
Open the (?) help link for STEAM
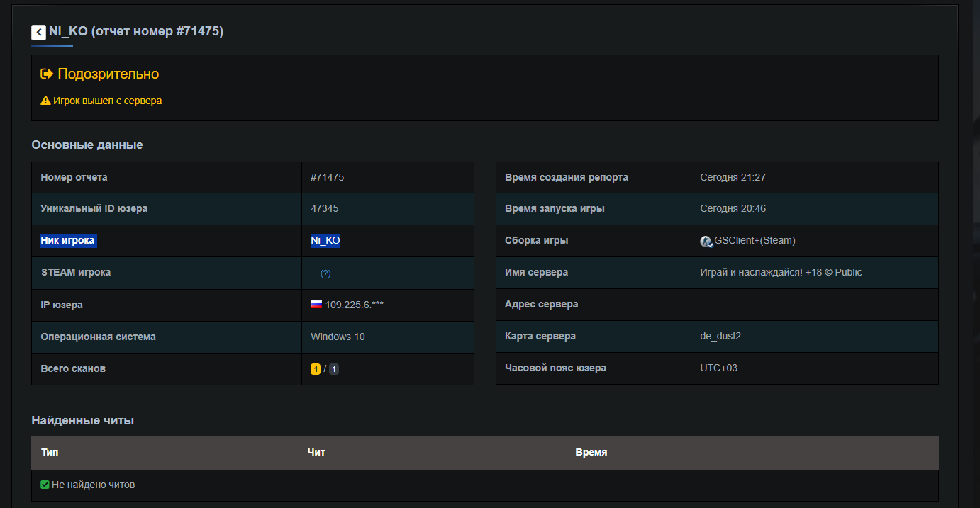point(325,273)
